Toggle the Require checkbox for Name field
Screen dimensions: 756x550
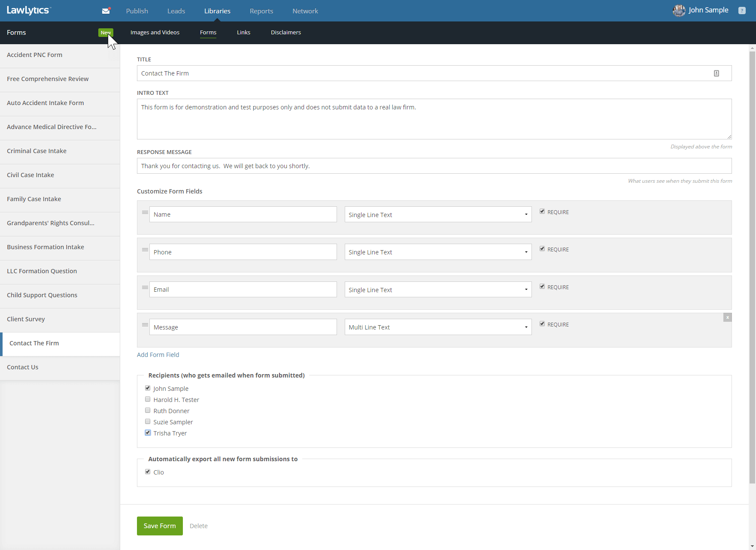tap(542, 212)
